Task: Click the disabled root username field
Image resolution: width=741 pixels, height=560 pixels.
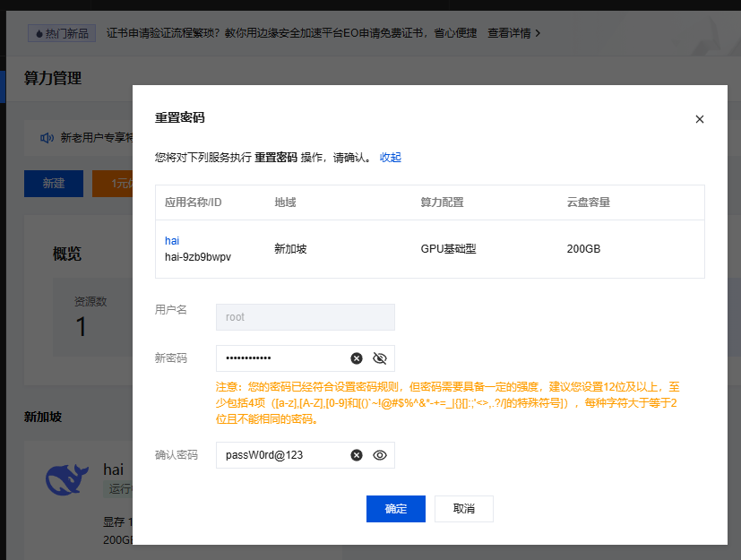Action: coord(306,317)
